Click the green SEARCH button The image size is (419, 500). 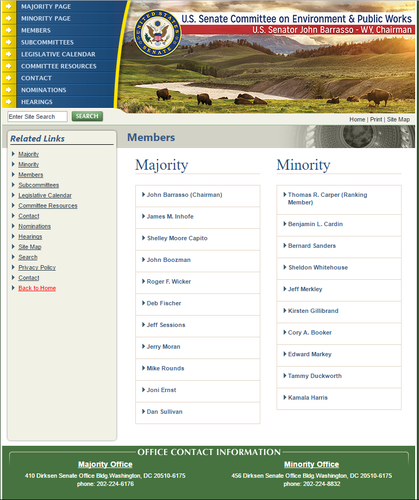87,116
